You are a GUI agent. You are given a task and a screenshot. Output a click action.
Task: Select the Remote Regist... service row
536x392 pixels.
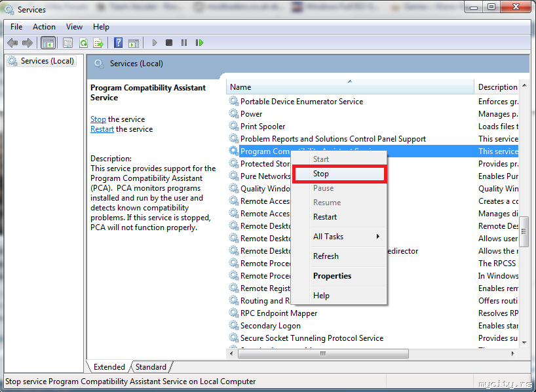(265, 288)
